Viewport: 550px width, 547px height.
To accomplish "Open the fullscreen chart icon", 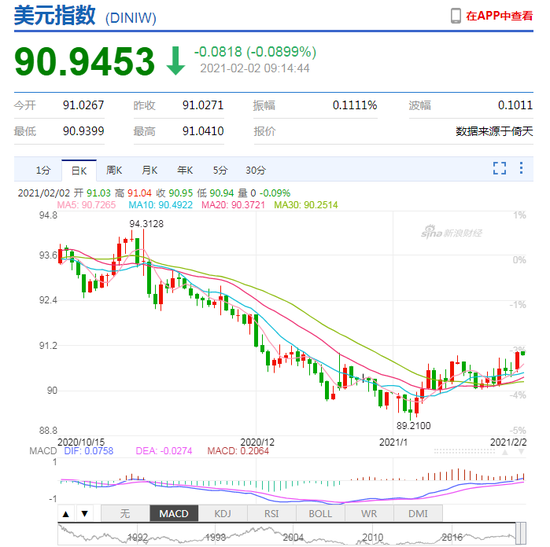I will point(499,168).
